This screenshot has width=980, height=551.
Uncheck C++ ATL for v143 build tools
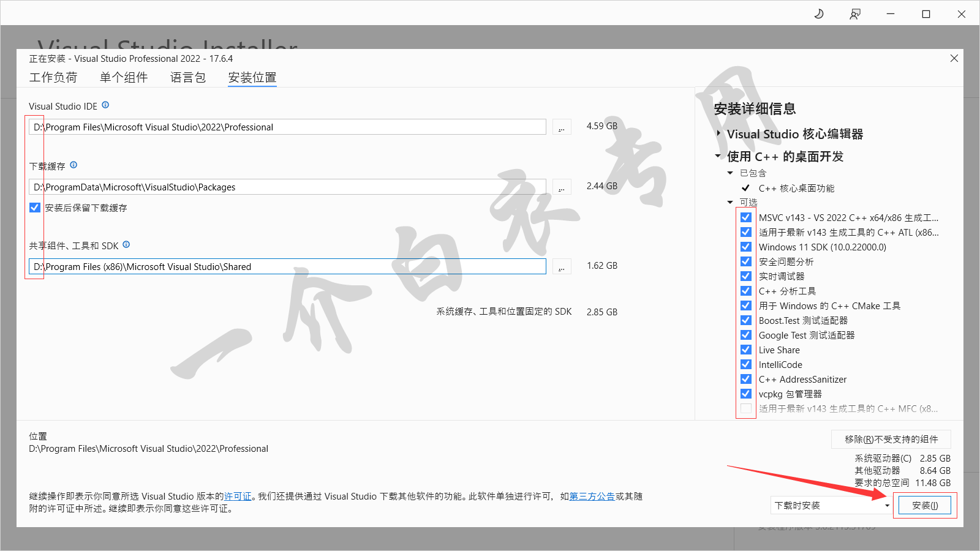745,232
